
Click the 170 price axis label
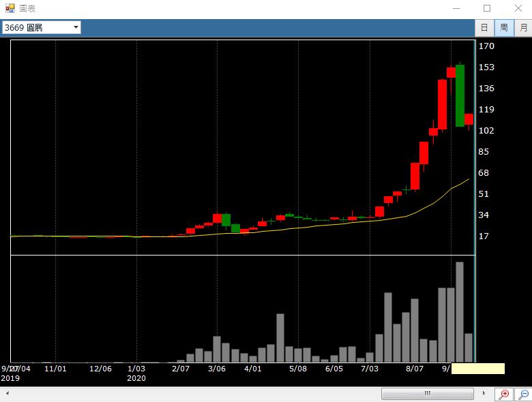coord(486,46)
